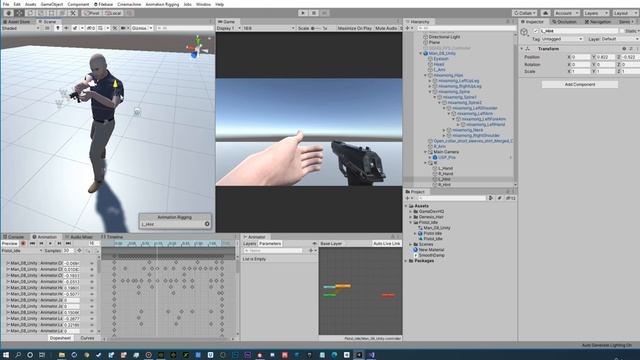The image size is (640, 360).
Task: Select Directional Light in Hierarchy
Action: click(444, 37)
